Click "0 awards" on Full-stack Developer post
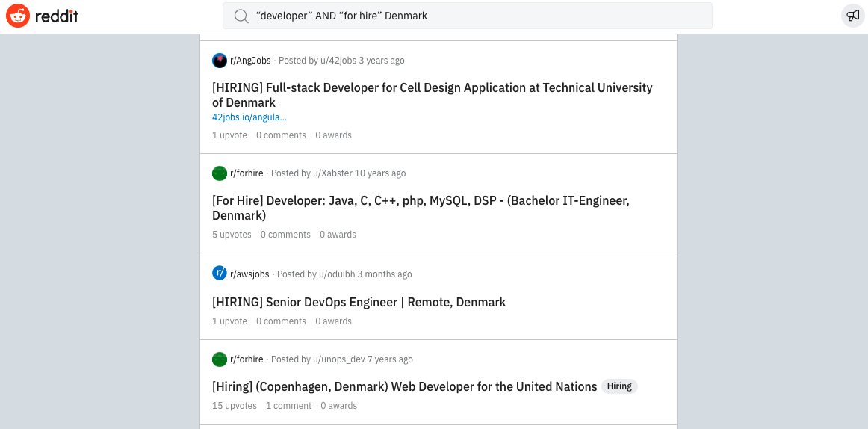Image resolution: width=868 pixels, height=429 pixels. coord(333,135)
